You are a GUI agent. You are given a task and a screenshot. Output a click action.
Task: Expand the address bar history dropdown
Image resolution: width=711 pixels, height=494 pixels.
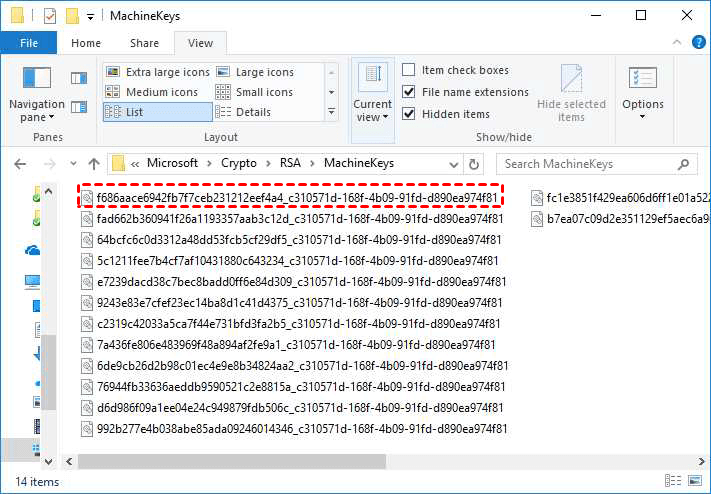click(x=453, y=164)
